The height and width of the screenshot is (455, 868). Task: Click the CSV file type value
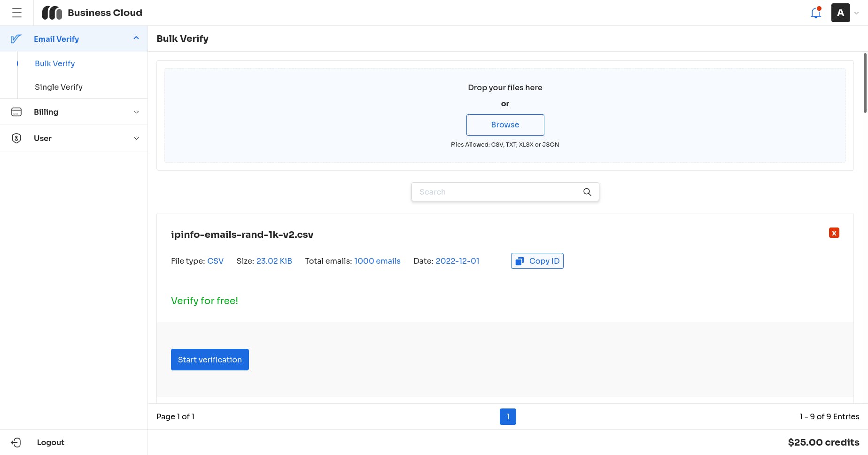(216, 261)
